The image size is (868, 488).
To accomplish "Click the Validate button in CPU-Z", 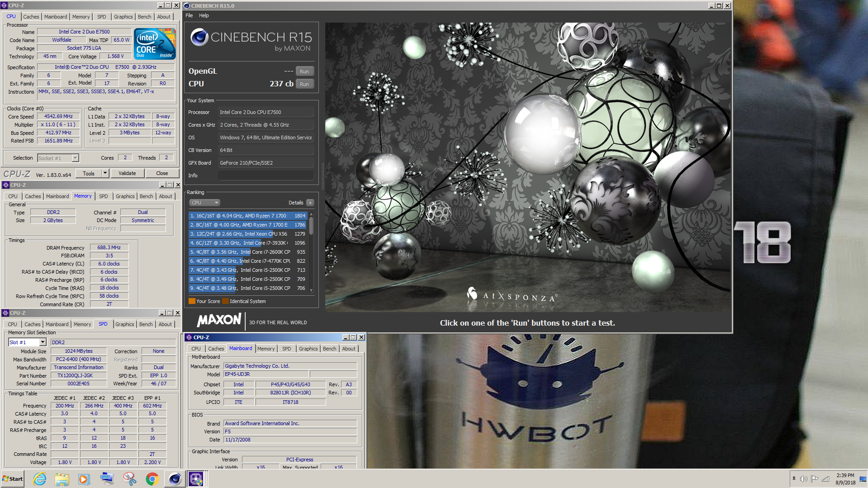I will [127, 173].
